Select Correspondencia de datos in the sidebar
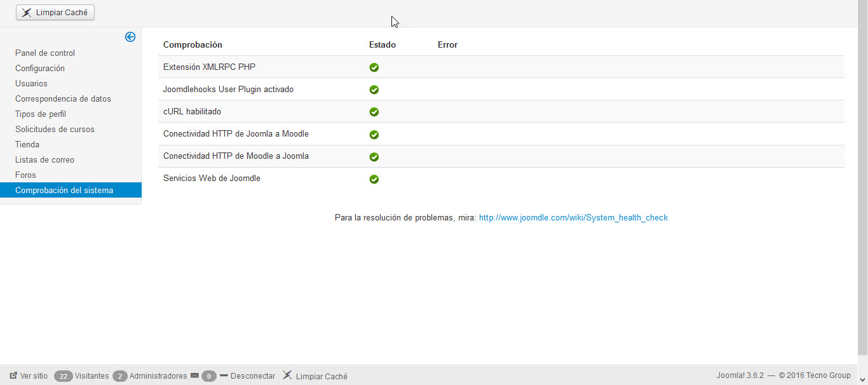 coord(63,99)
